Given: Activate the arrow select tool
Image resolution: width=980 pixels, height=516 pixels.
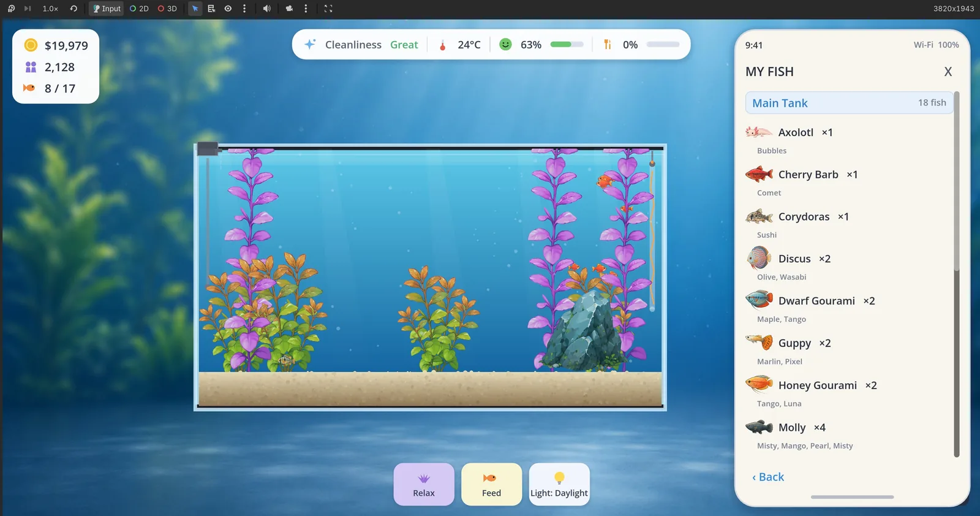Looking at the screenshot, I should 195,9.
